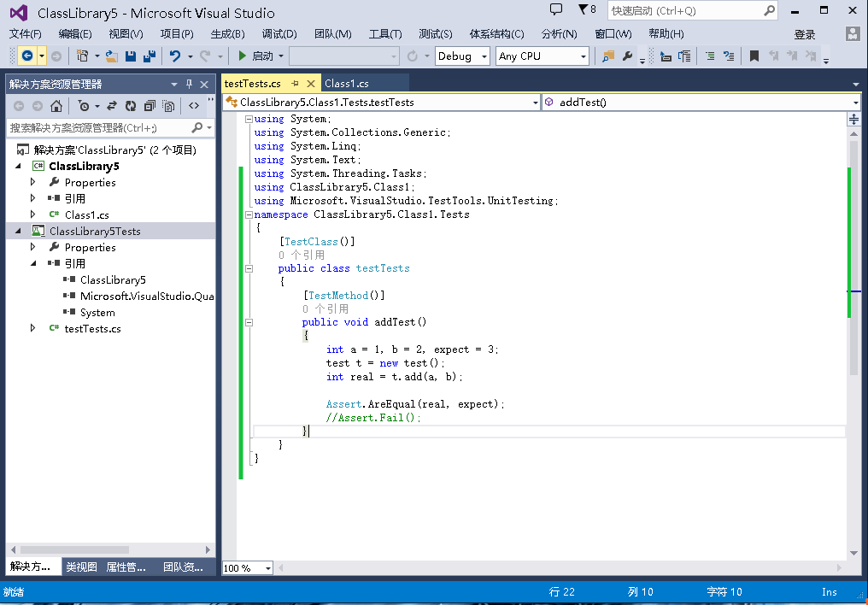Toggle auto-hide pin on Solution Explorer
The image size is (868, 605).
click(190, 84)
